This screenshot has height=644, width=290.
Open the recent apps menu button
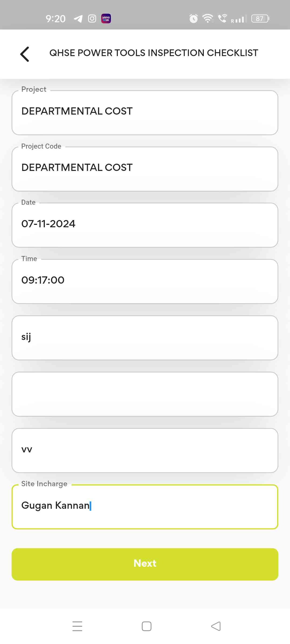click(x=77, y=626)
